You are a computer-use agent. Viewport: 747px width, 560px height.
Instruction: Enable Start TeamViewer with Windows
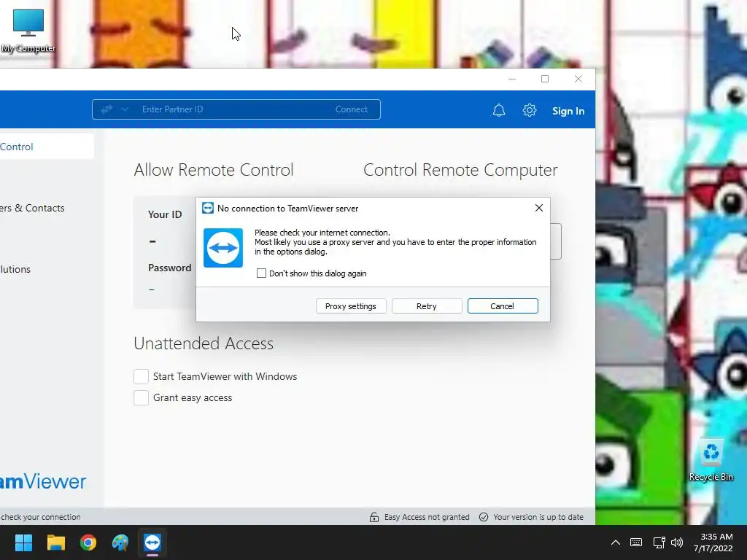(141, 376)
